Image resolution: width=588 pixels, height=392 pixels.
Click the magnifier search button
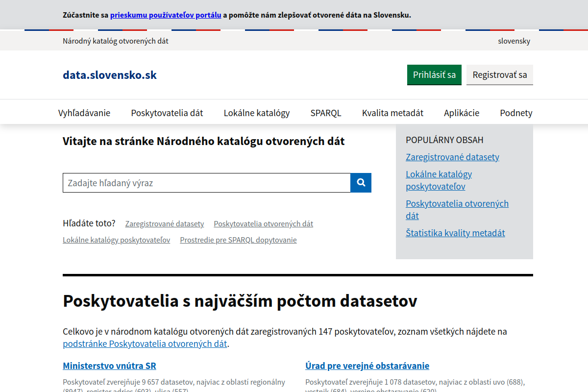361,183
